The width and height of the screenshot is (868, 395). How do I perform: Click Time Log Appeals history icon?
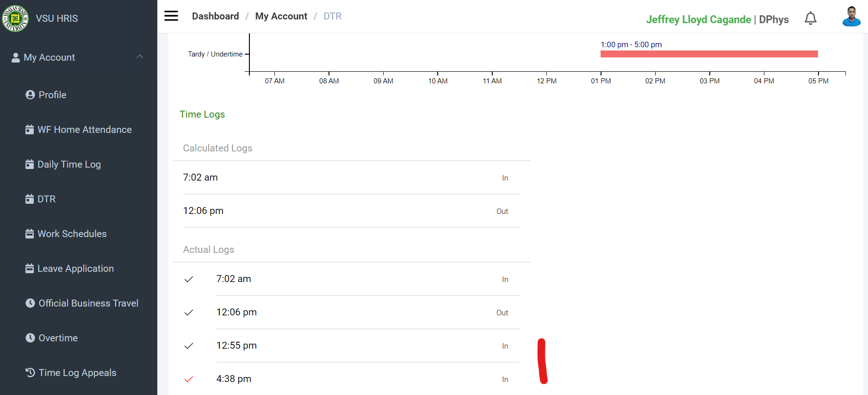[x=30, y=373]
